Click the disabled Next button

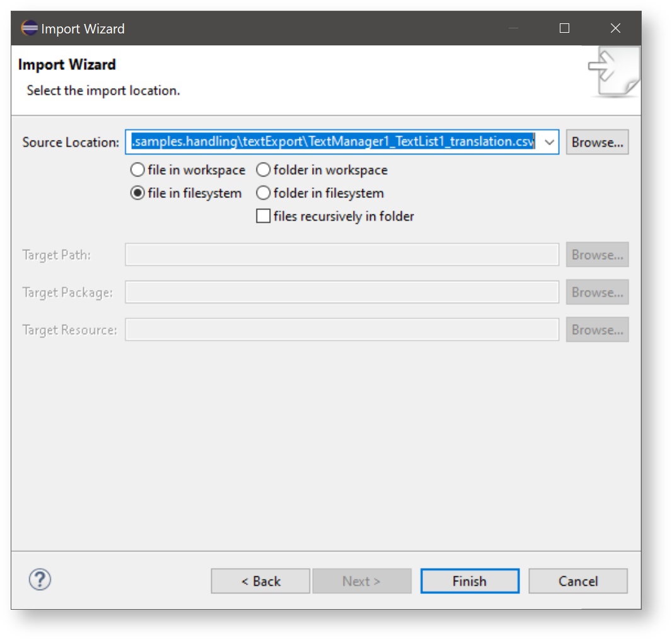tap(361, 581)
